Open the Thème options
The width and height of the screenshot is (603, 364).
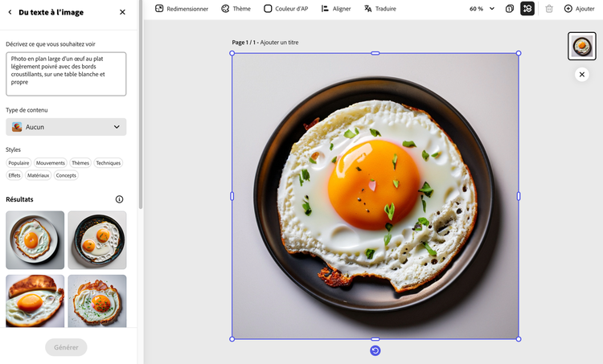click(x=236, y=9)
